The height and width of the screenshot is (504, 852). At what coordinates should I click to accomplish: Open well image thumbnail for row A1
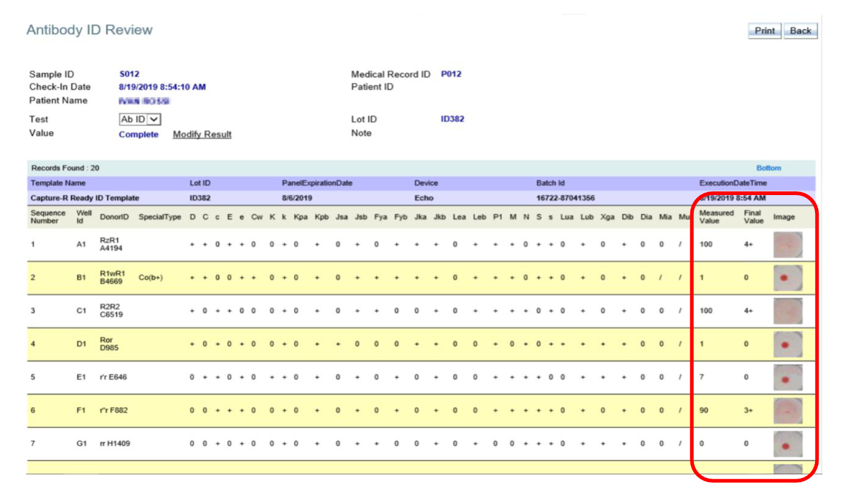(x=788, y=245)
